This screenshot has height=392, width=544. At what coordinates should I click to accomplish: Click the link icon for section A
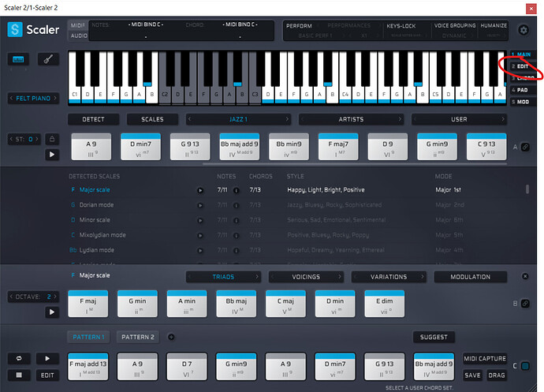[525, 147]
